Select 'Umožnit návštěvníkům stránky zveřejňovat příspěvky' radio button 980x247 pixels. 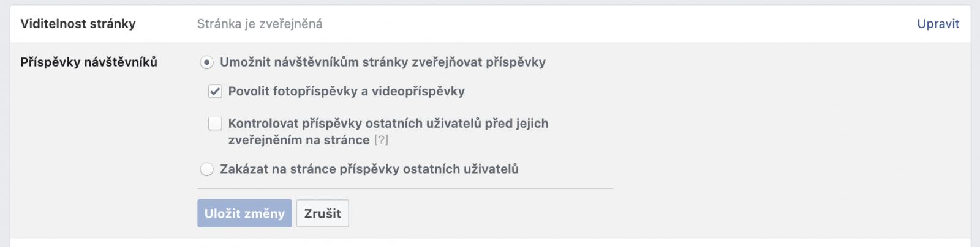[207, 62]
